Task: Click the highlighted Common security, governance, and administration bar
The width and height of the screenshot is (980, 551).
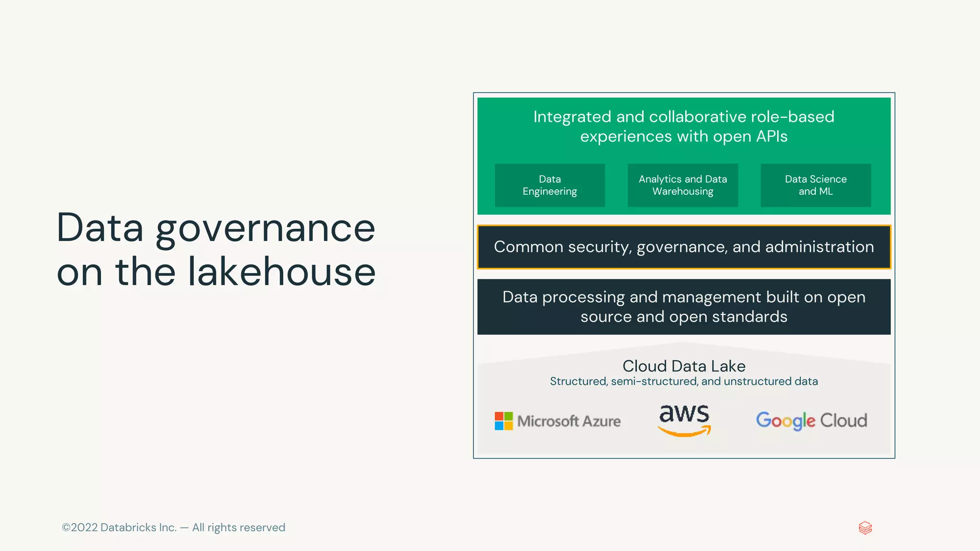Action: (x=684, y=247)
